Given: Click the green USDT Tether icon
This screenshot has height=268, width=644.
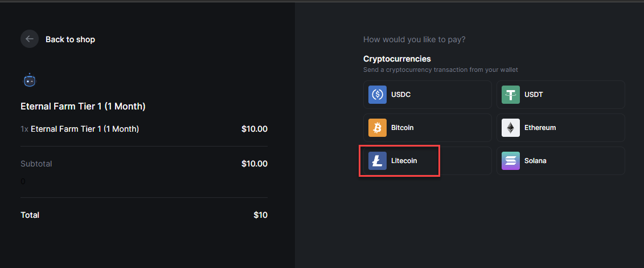Looking at the screenshot, I should click(x=511, y=95).
